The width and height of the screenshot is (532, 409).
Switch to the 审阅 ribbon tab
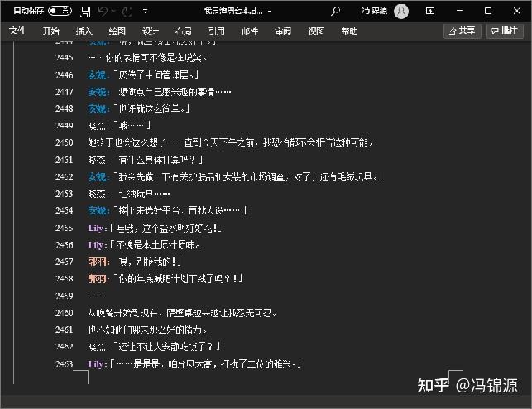pos(283,31)
